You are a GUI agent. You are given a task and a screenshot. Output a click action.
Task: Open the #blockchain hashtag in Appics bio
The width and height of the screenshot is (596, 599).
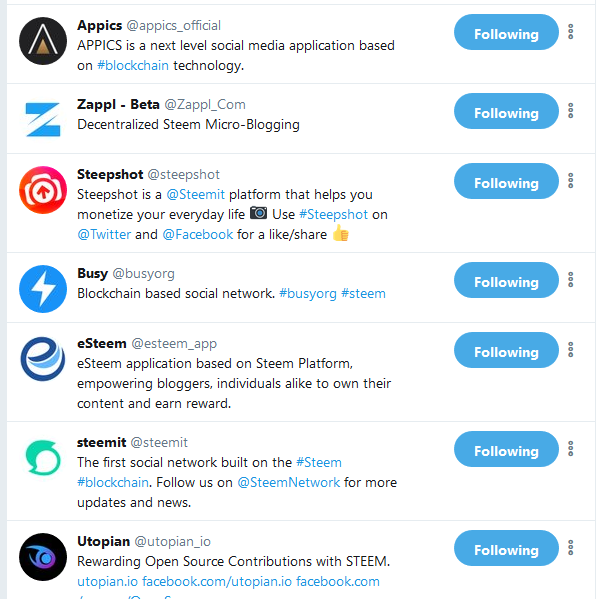133,65
